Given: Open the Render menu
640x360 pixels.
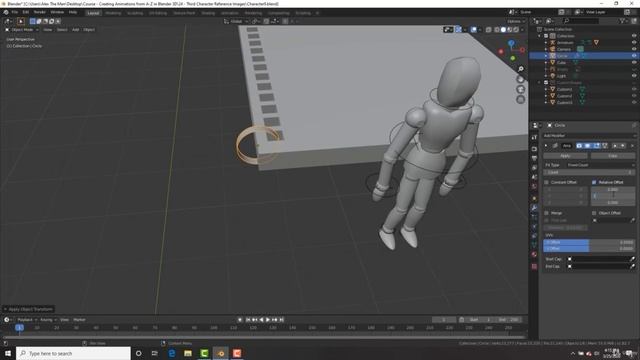Looking at the screenshot, I should 40,13.
